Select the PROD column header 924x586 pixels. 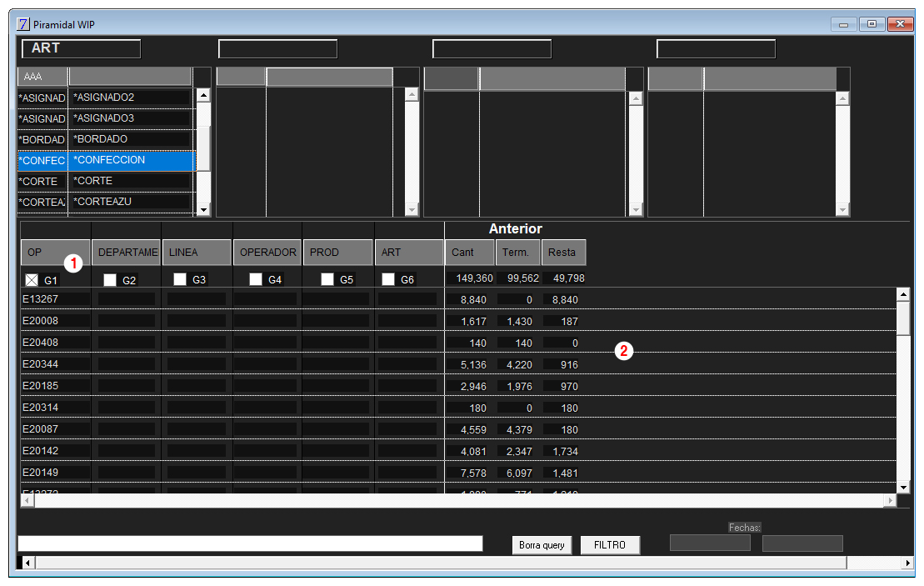coord(338,253)
